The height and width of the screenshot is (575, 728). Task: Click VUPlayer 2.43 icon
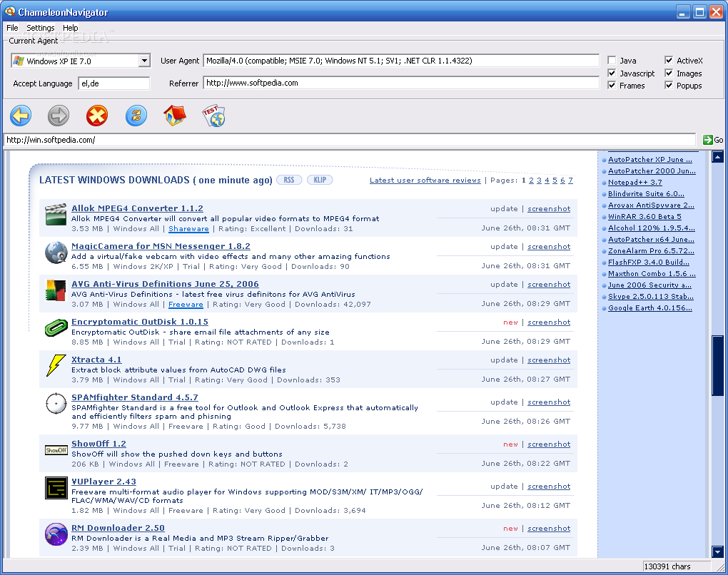[x=56, y=488]
